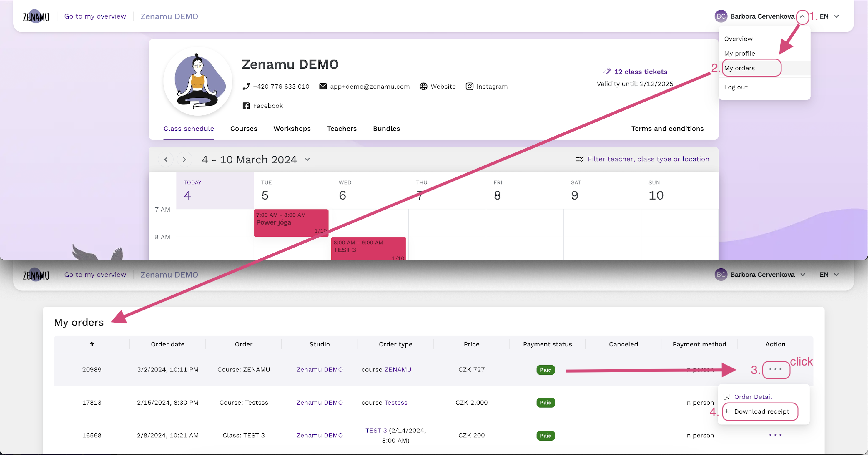Toggle language selector 'EN' at top right
The width and height of the screenshot is (868, 455).
point(829,16)
